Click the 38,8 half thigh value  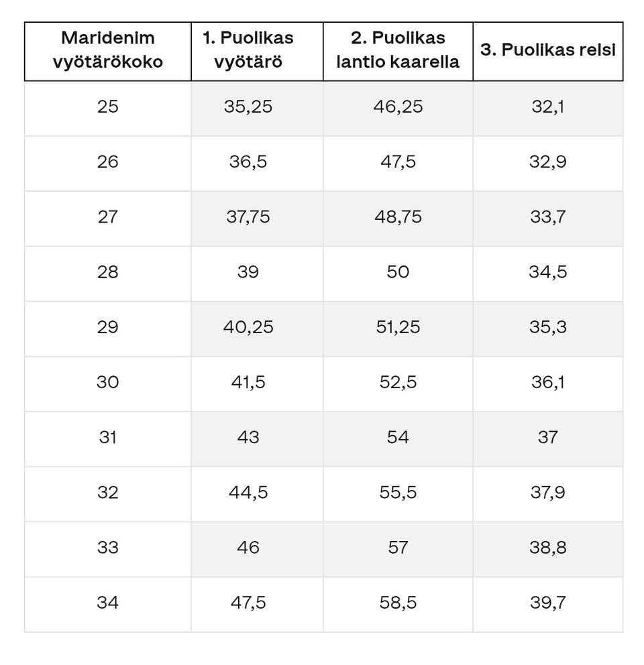click(x=547, y=548)
